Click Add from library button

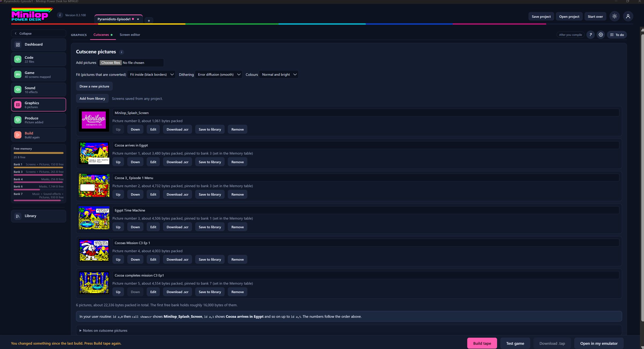coord(92,98)
